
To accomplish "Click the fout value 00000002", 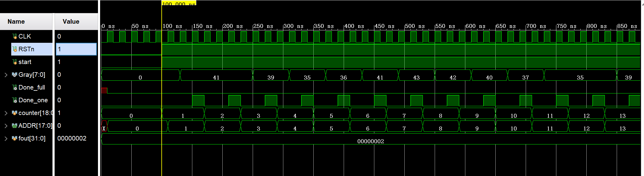I will [72, 138].
